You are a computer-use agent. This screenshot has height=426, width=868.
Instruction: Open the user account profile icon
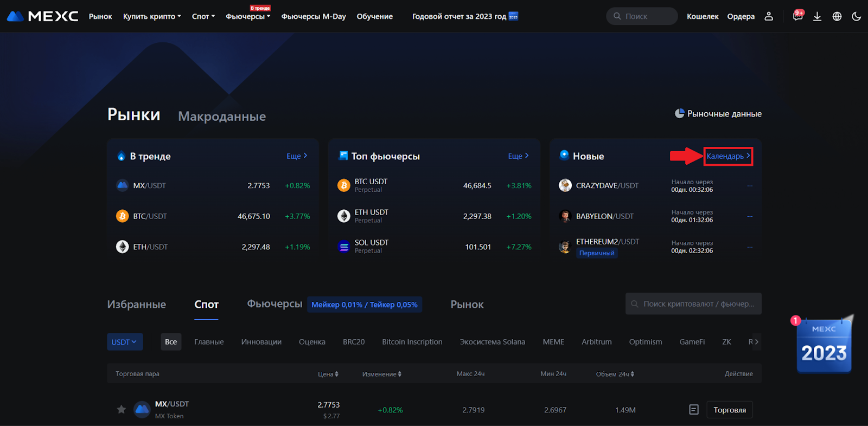(x=769, y=16)
